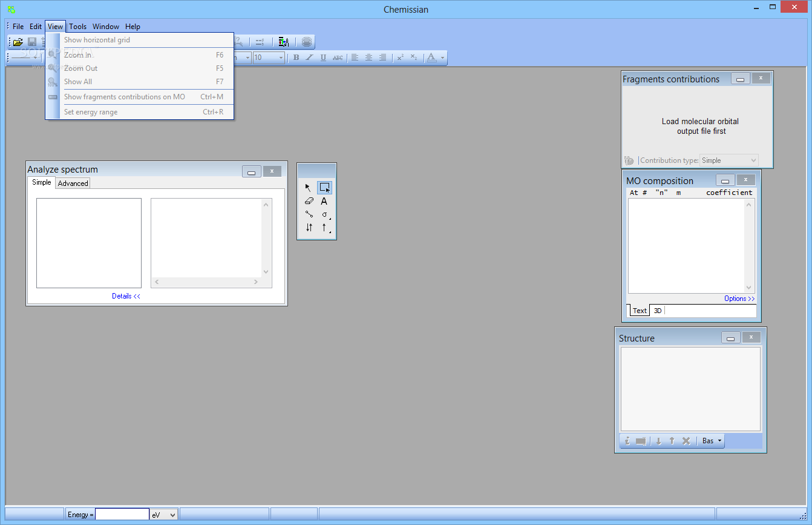The height and width of the screenshot is (525, 812).
Task: Choose Show All from View menu
Action: 140,82
